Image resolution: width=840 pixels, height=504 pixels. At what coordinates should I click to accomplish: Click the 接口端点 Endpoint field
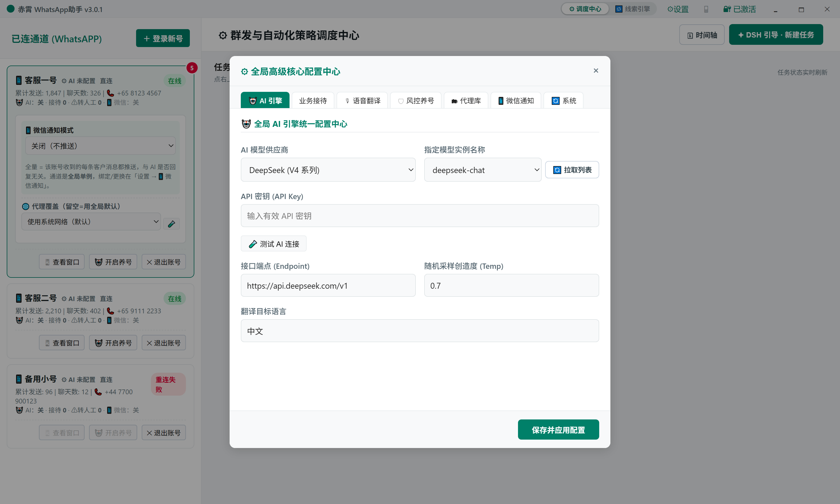328,286
